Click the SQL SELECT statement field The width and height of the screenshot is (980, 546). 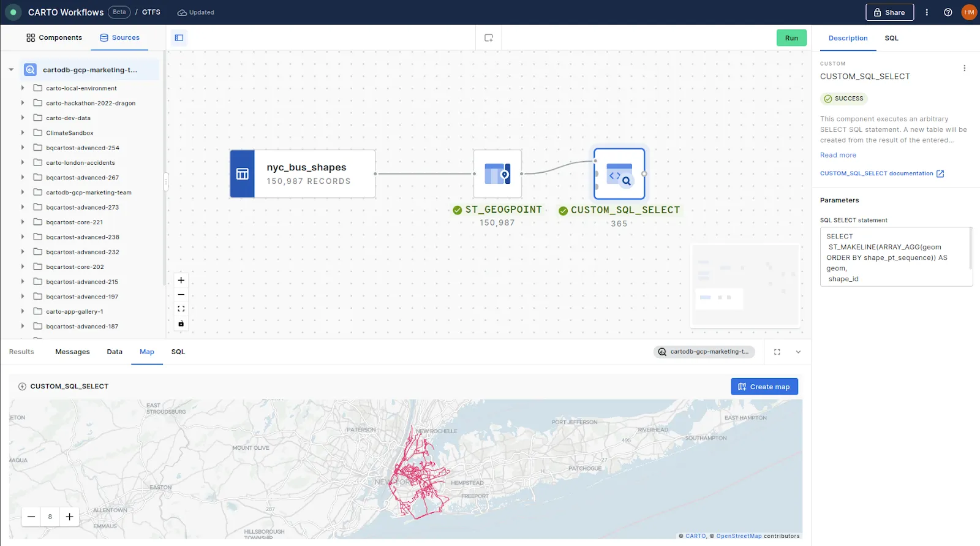point(895,257)
